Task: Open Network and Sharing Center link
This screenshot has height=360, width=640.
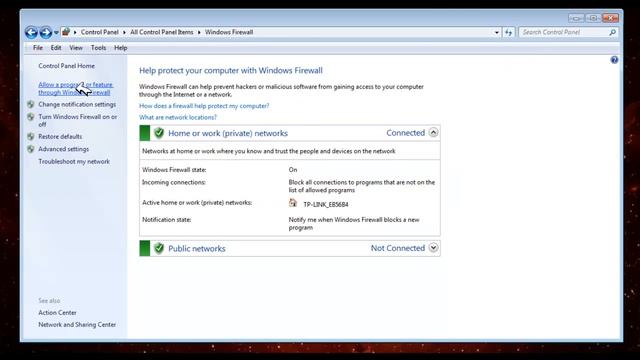Action: tap(77, 325)
